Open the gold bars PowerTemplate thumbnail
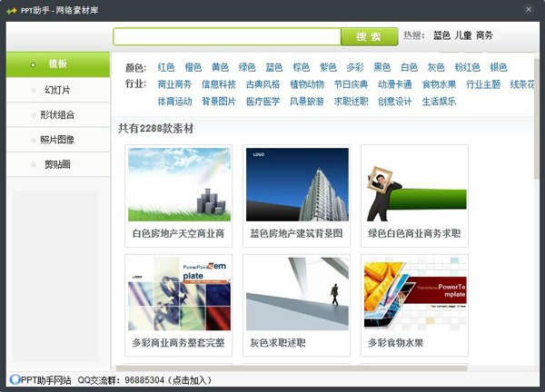Image resolution: width=545 pixels, height=392 pixels. coord(415,294)
